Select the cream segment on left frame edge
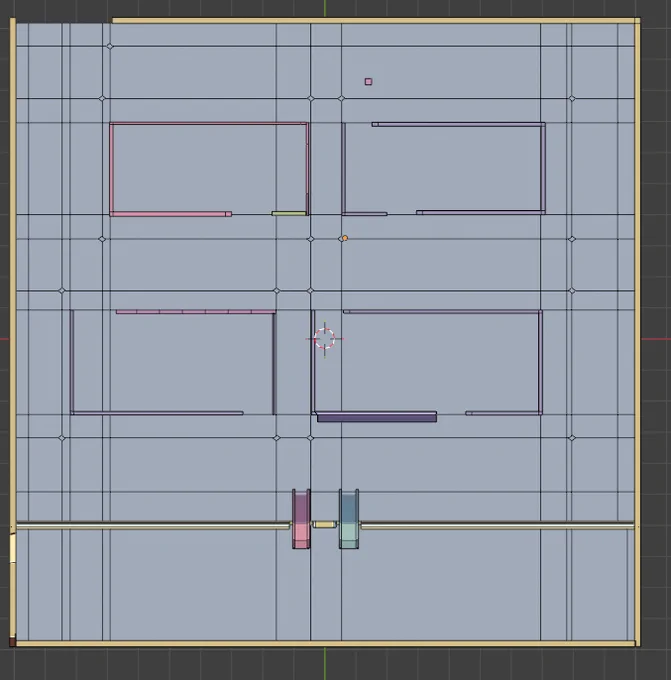The image size is (671, 680). pos(13,548)
